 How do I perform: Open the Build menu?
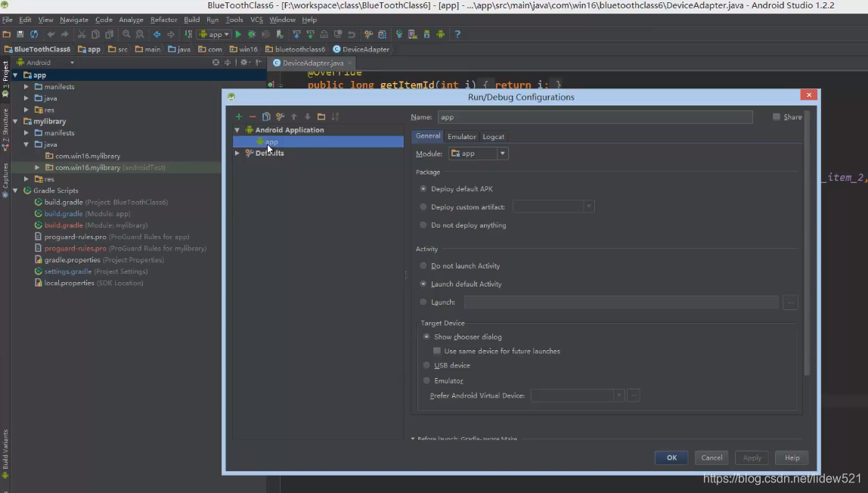click(191, 20)
